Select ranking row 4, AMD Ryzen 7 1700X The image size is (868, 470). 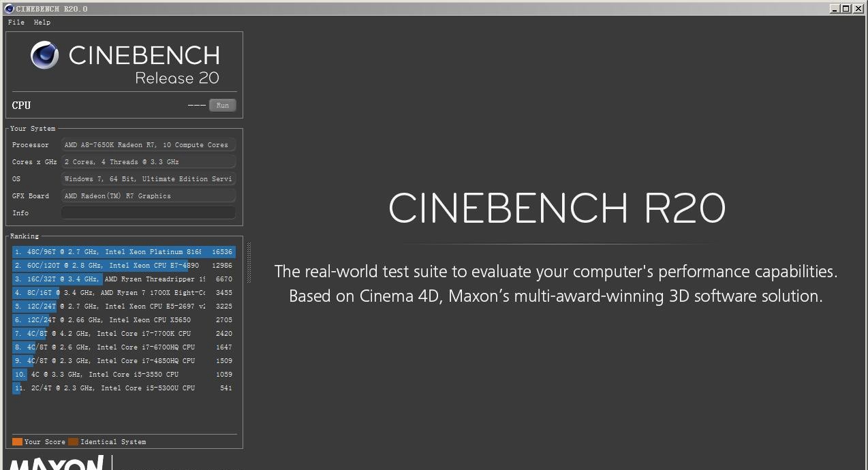124,293
